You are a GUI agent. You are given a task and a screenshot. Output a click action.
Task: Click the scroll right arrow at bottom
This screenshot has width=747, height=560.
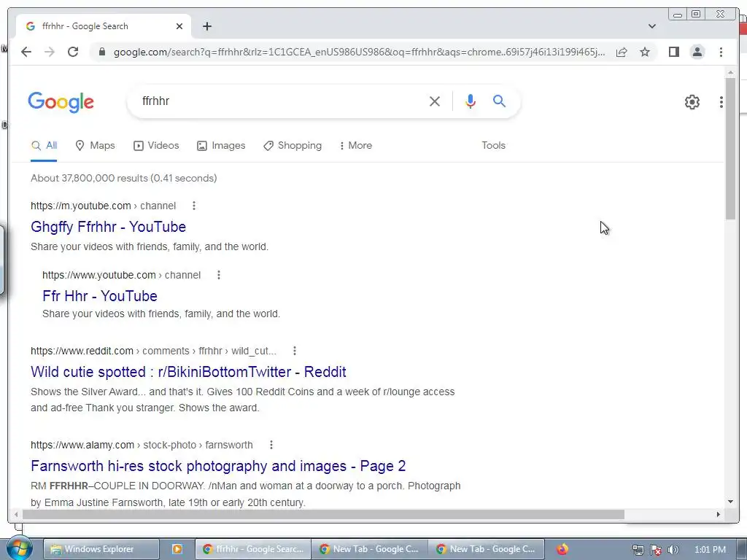point(718,514)
